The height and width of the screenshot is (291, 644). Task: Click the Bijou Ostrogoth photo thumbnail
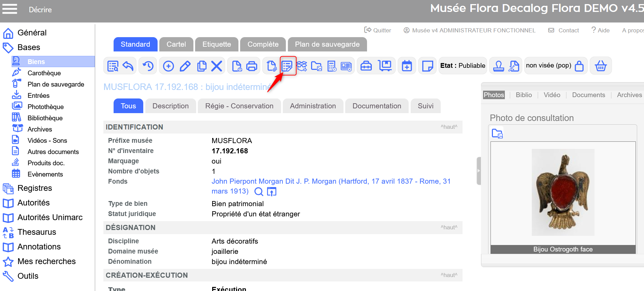click(x=563, y=193)
